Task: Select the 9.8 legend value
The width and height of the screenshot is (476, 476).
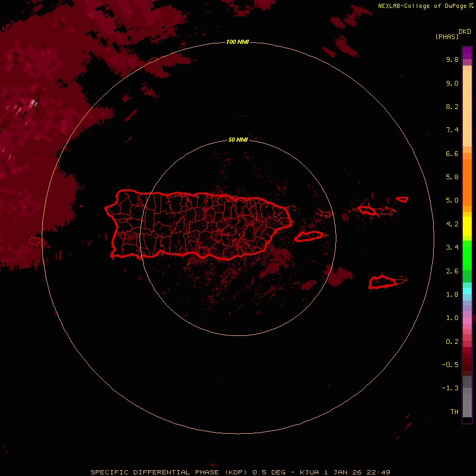Action: (452, 59)
